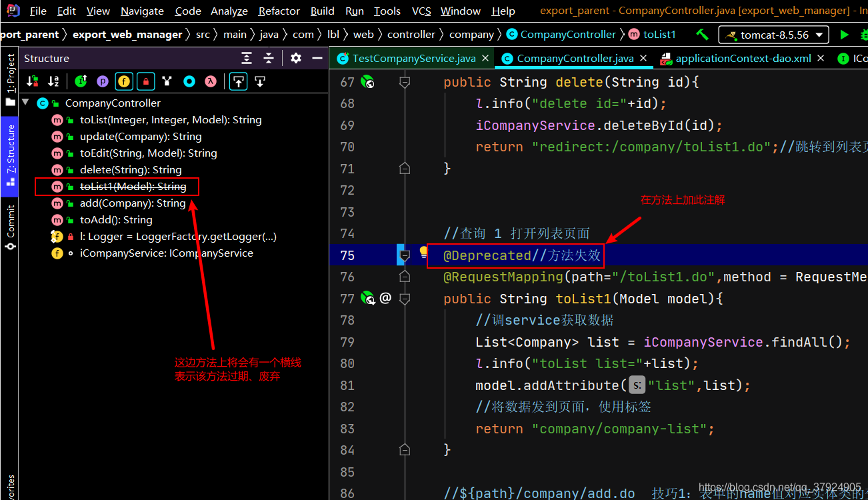Toggle the Show Non-Public members filter

(145, 81)
